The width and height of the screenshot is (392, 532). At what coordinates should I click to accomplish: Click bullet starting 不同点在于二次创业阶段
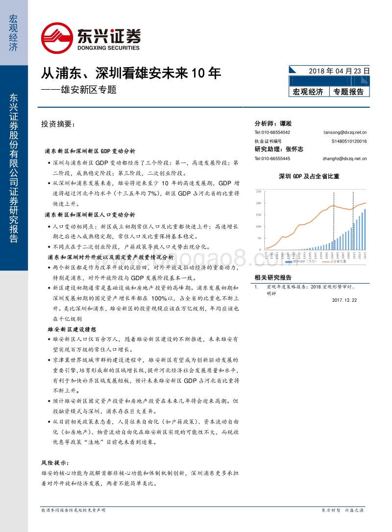[x=130, y=247]
